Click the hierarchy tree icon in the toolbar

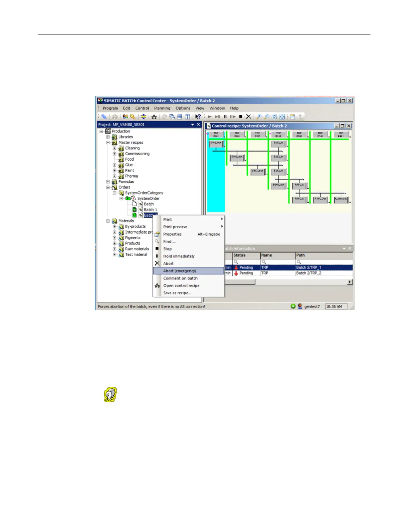click(154, 117)
